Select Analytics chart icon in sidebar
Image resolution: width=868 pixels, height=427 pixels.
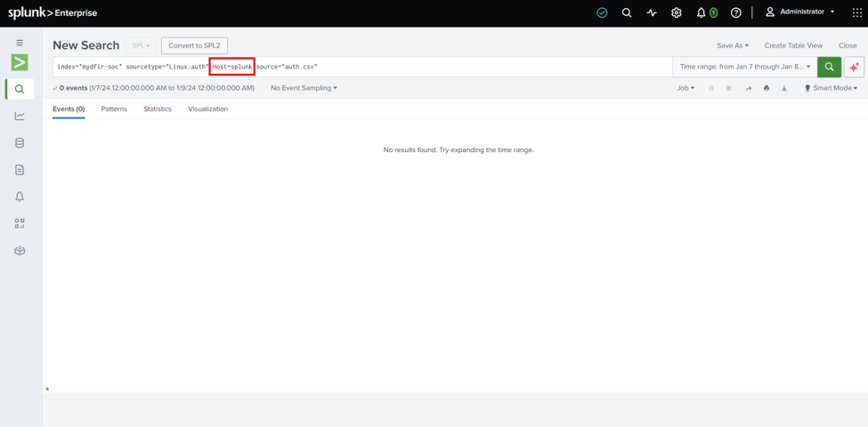point(20,116)
